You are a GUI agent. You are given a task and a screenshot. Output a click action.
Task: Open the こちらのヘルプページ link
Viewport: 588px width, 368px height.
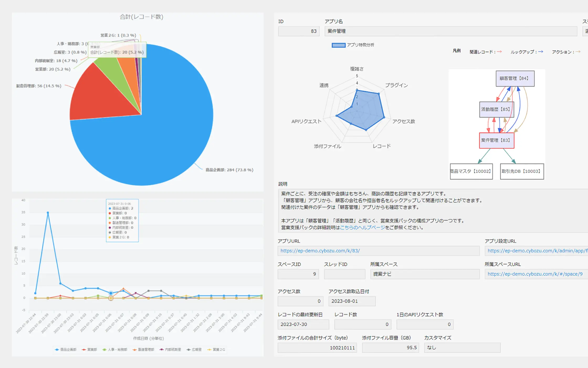pos(362,228)
